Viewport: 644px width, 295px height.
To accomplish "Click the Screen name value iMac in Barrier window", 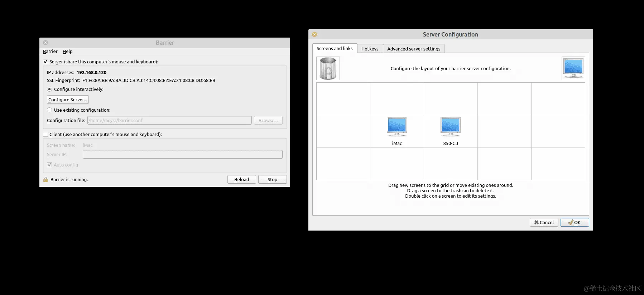I will pos(88,145).
